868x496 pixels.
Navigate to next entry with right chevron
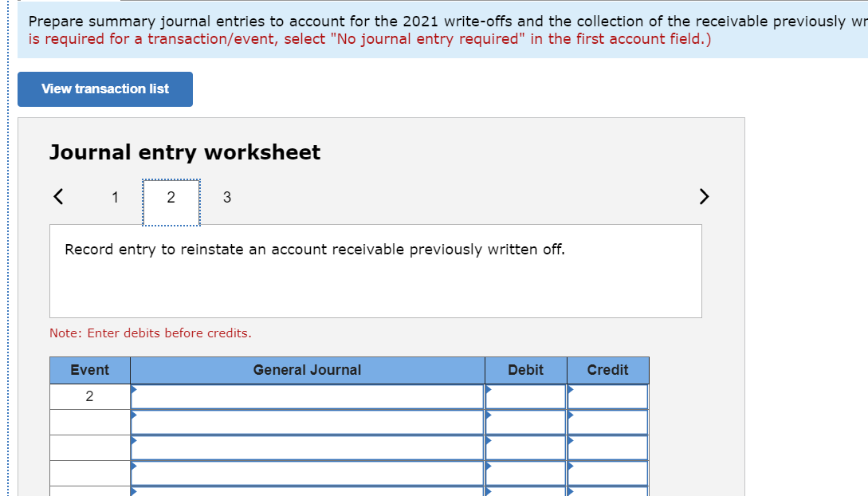(x=704, y=196)
